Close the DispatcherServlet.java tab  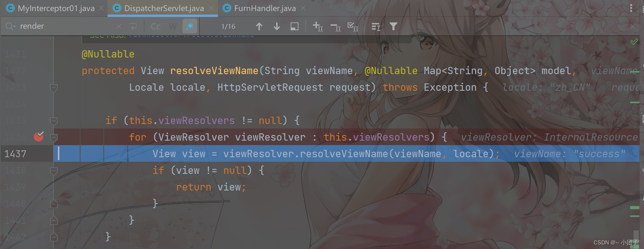tap(211, 8)
